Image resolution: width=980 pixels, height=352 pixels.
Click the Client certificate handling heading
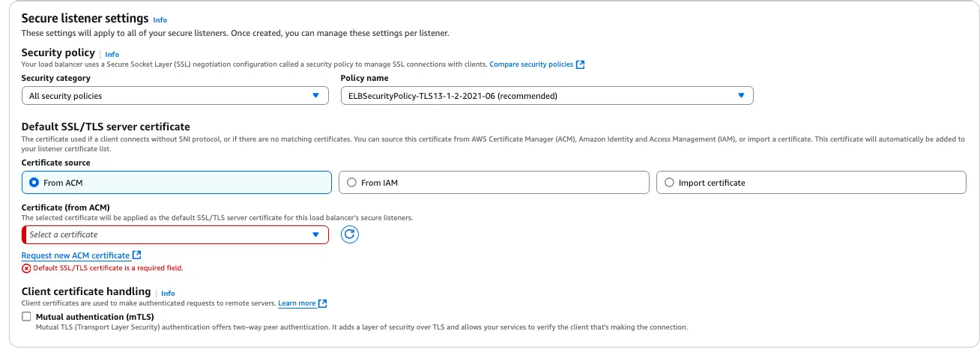pyautogui.click(x=86, y=291)
